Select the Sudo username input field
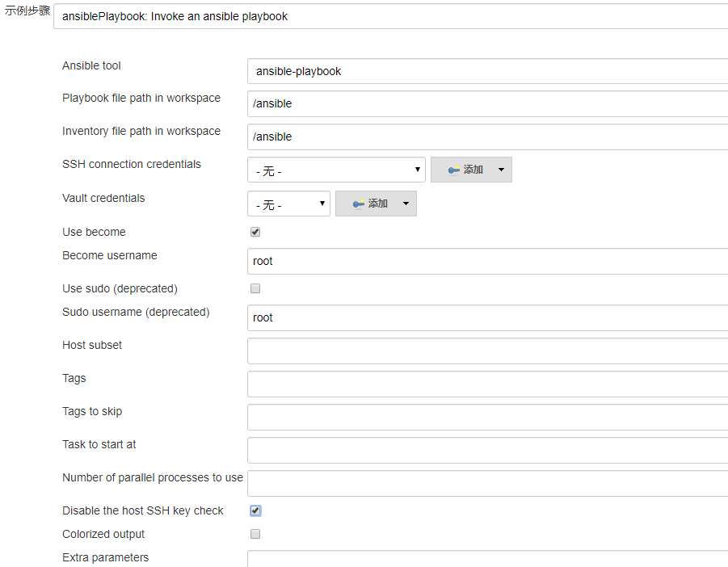Screen dimensions: 728x567 [x=487, y=317]
